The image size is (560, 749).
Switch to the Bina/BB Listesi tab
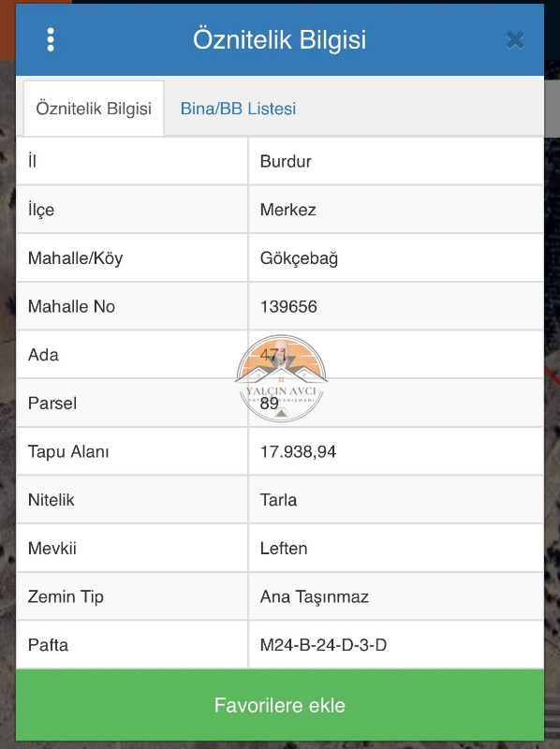[238, 109]
